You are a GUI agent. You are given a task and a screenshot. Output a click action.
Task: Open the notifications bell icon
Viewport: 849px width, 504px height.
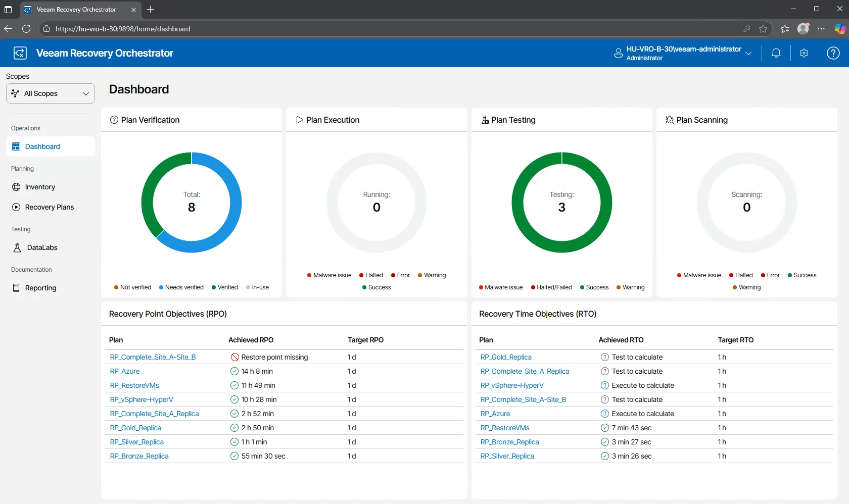point(776,53)
